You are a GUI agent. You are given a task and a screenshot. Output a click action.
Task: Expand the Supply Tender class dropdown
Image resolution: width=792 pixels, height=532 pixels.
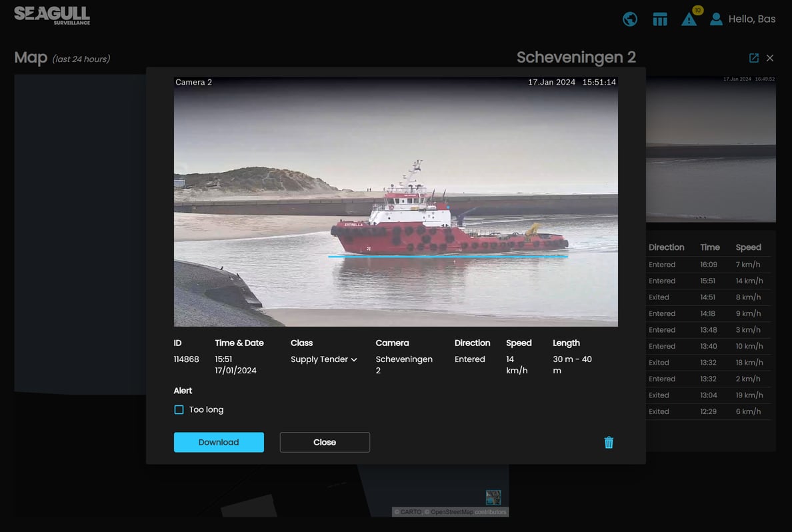pos(324,359)
